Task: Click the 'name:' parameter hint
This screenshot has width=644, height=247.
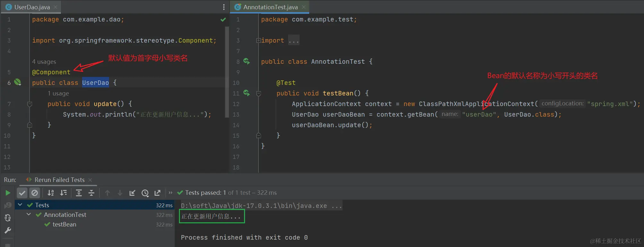Action: pyautogui.click(x=450, y=114)
